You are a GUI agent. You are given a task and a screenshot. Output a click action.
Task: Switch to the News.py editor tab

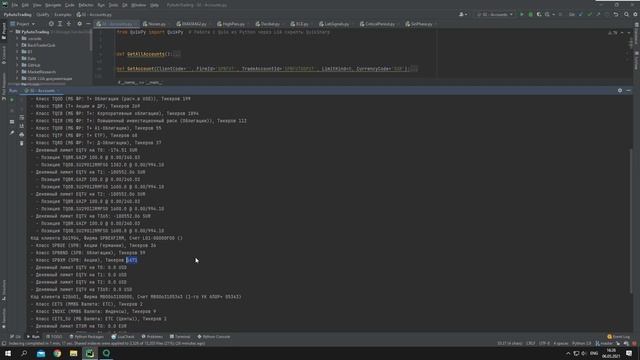pyautogui.click(x=155, y=24)
